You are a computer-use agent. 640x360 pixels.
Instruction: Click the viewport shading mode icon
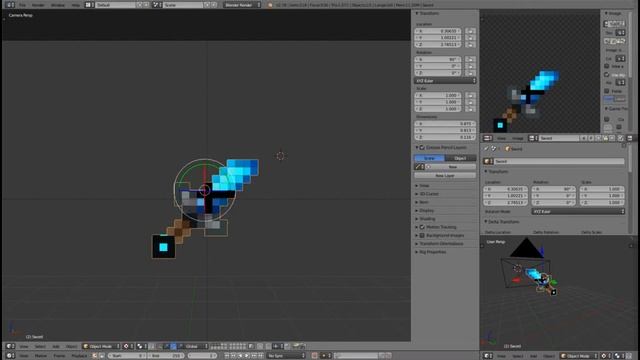click(x=128, y=346)
